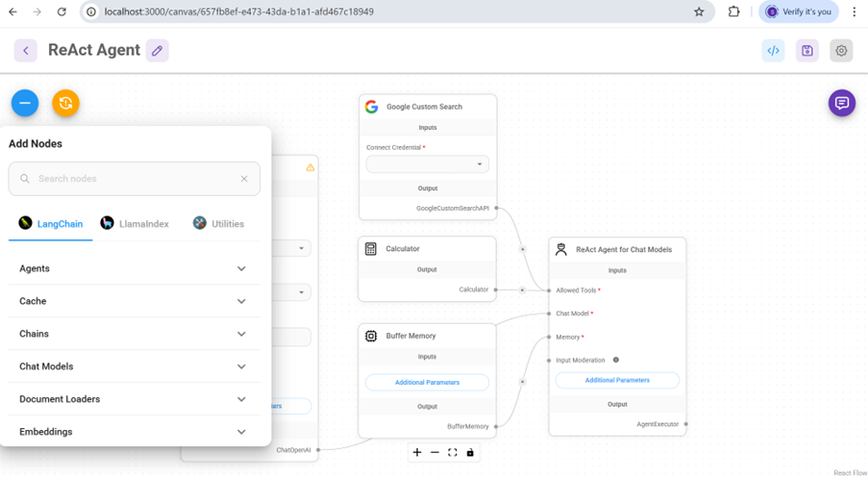The width and height of the screenshot is (868, 479).
Task: Open the browser extensions puzzle icon
Action: point(733,12)
